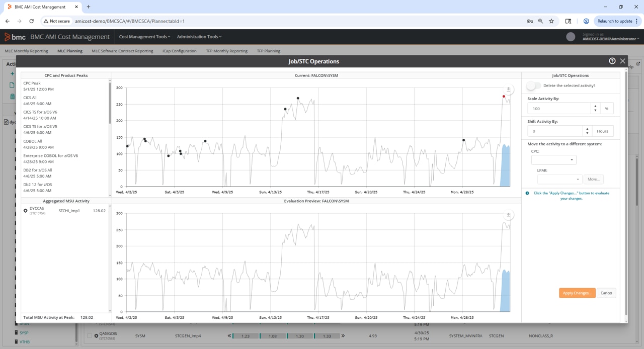
Task: Click the Move button under LPAR
Action: (593, 179)
